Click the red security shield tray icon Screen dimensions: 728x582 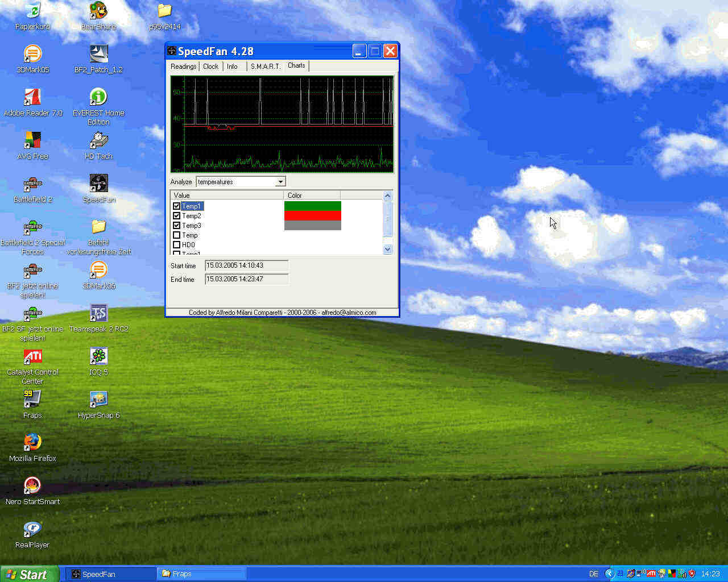pos(692,573)
